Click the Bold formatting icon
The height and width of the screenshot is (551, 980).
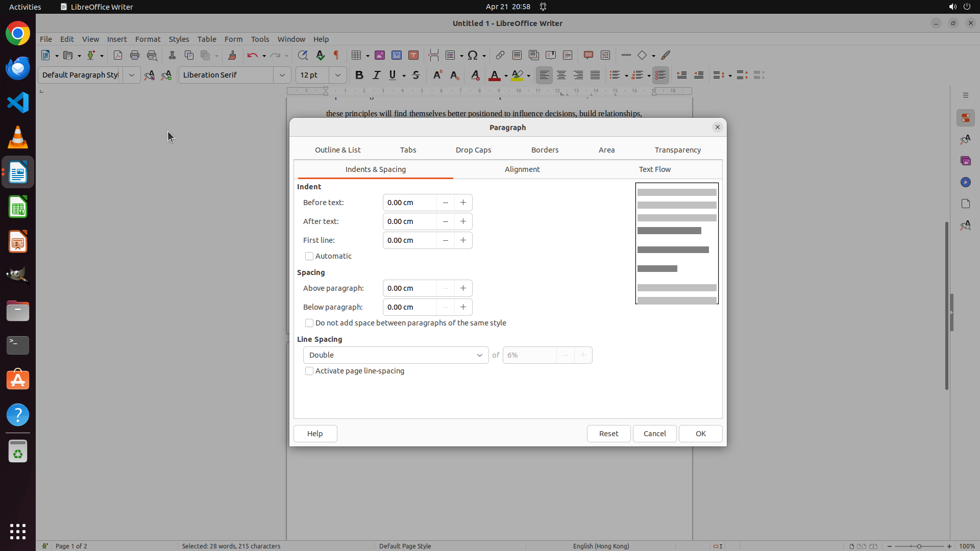tap(359, 75)
